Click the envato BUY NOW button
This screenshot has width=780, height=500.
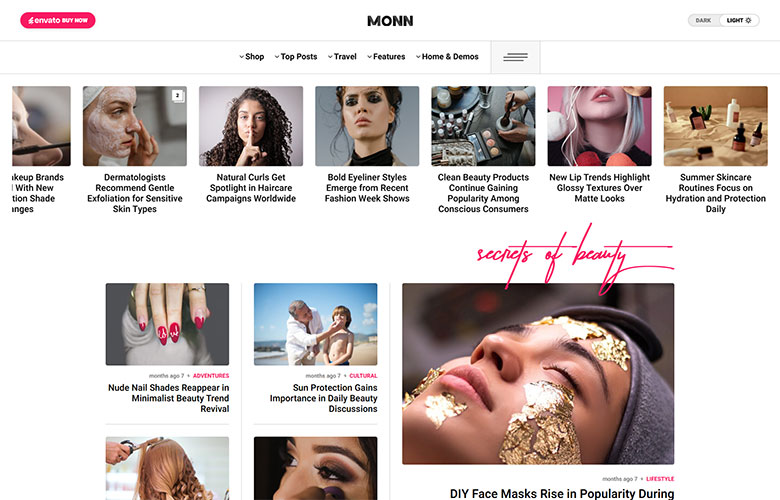(x=58, y=20)
